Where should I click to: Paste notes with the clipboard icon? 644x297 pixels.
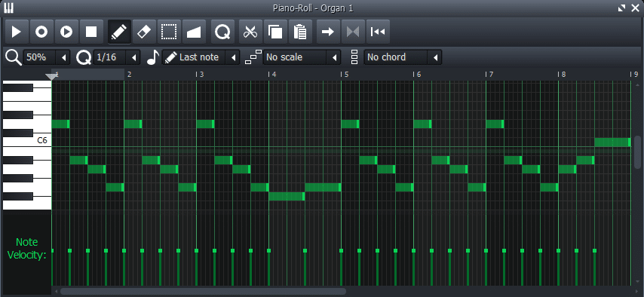click(300, 32)
